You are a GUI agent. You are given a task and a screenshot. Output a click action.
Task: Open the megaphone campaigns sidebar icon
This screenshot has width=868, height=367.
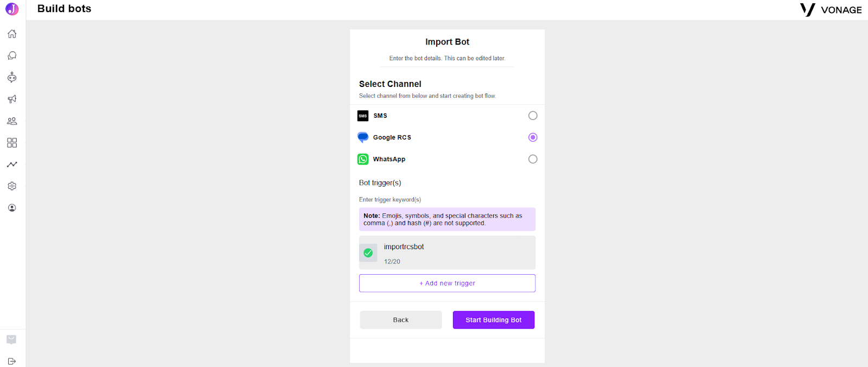12,99
